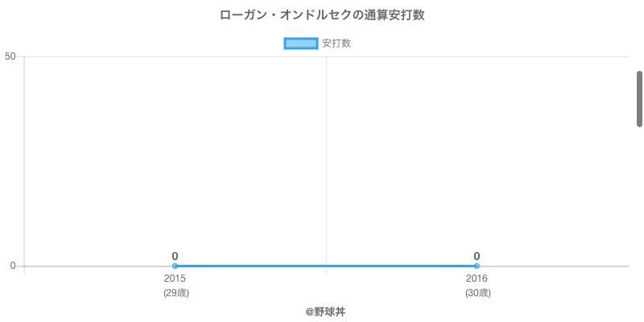
Task: Click the 50 y-axis tick label
Action: (x=10, y=56)
